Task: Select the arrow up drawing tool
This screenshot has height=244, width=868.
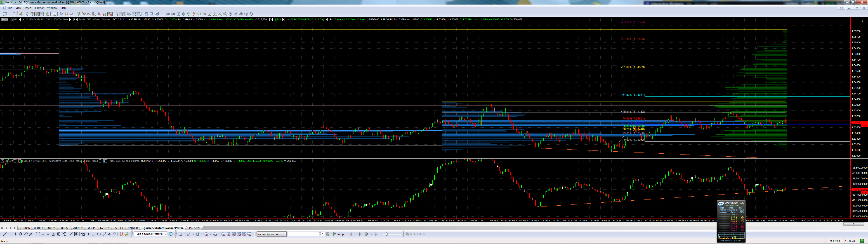Action: 115,234
